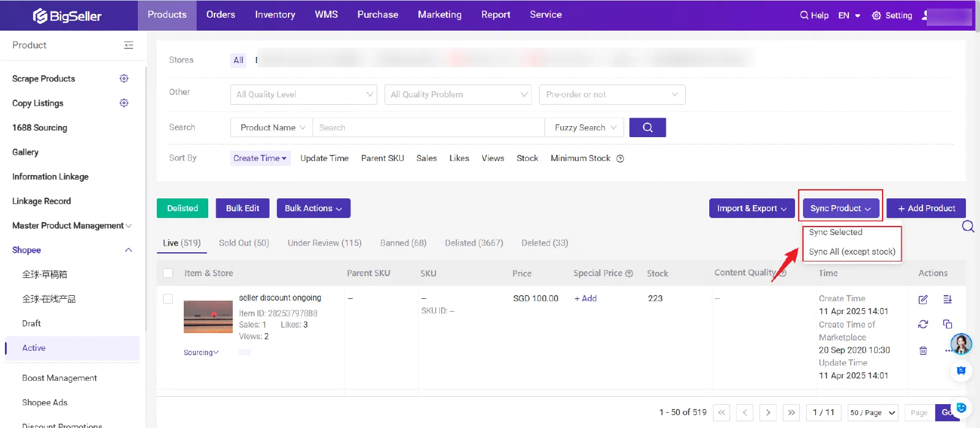Switch to the Delisted (3667) tab
Screen dimensions: 980x428
[x=474, y=243]
